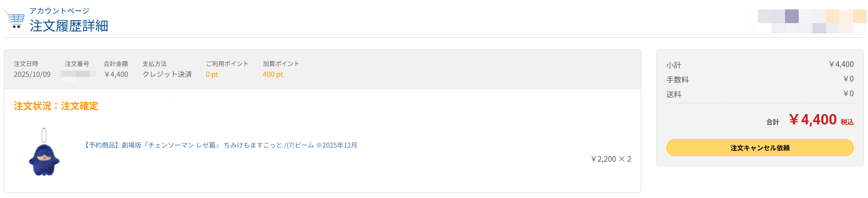Open the アカウントページ link
868x198 pixels.
pyautogui.click(x=59, y=10)
